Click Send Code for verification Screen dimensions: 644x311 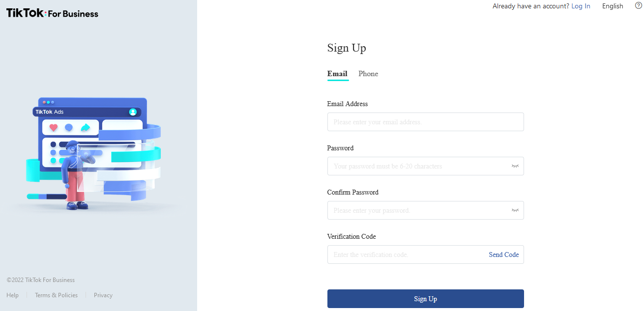(503, 254)
